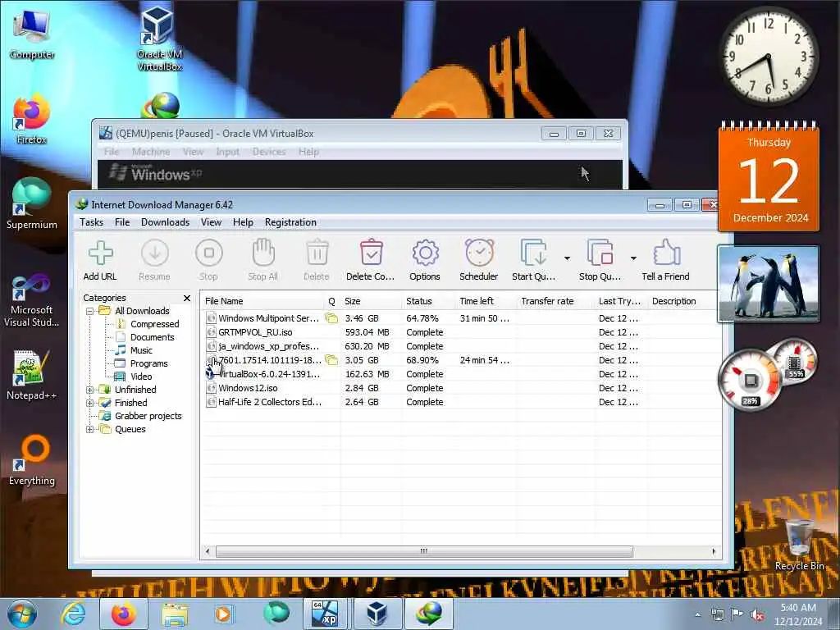Expand the Queues category
Viewport: 840px width, 630px height.
click(x=90, y=429)
